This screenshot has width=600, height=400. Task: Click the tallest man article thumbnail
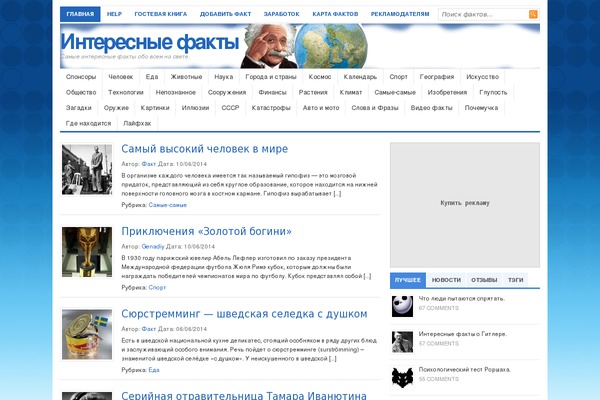pyautogui.click(x=87, y=170)
